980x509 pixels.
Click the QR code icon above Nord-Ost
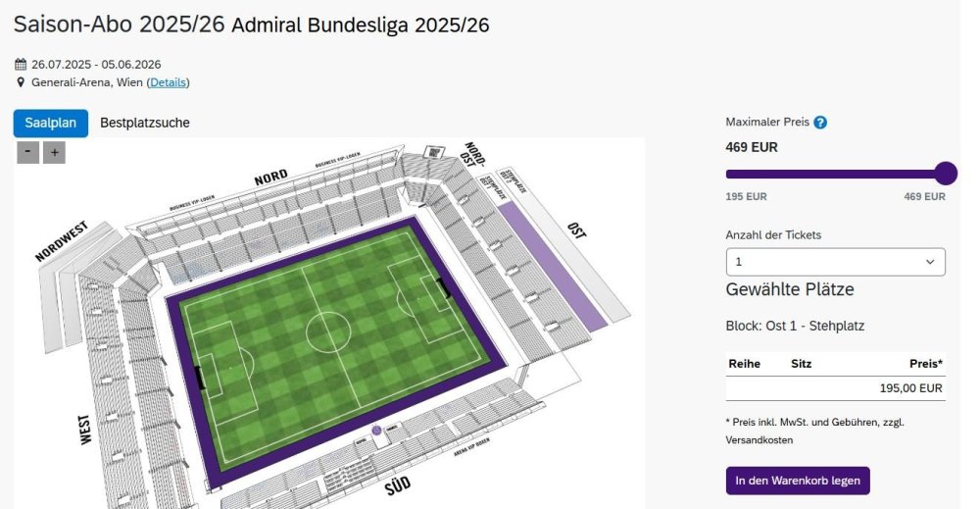pyautogui.click(x=434, y=152)
